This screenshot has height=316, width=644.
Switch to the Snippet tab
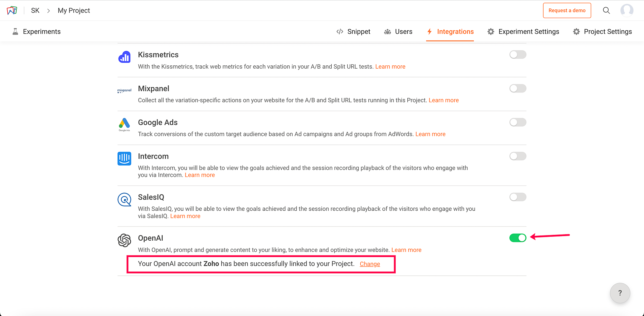coord(353,32)
